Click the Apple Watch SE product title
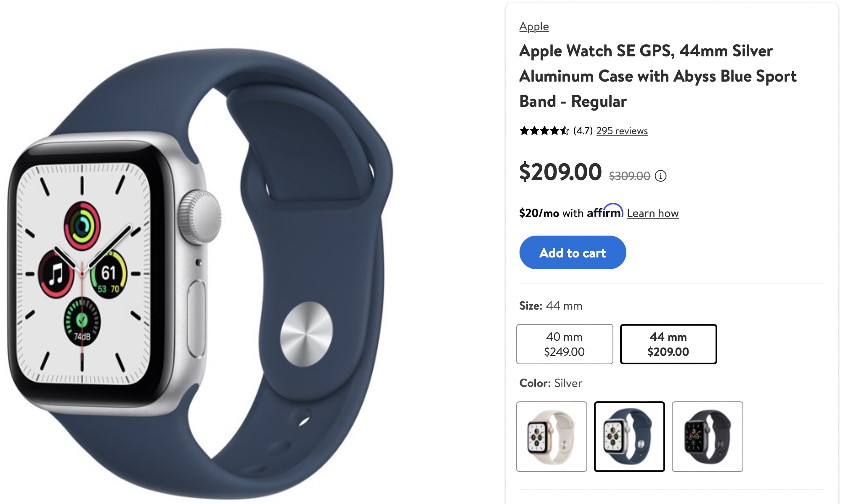Screen dimensions: 843x504 click(658, 76)
